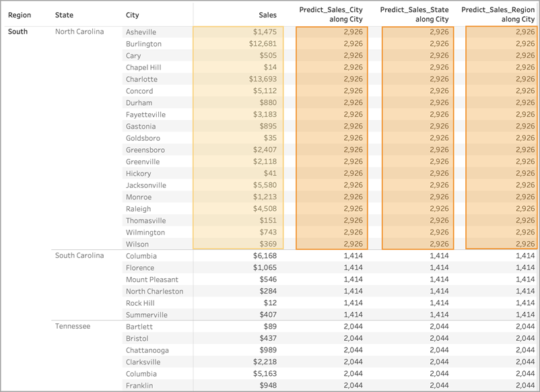Click Predict_Sales_Region along City header

(498, 14)
